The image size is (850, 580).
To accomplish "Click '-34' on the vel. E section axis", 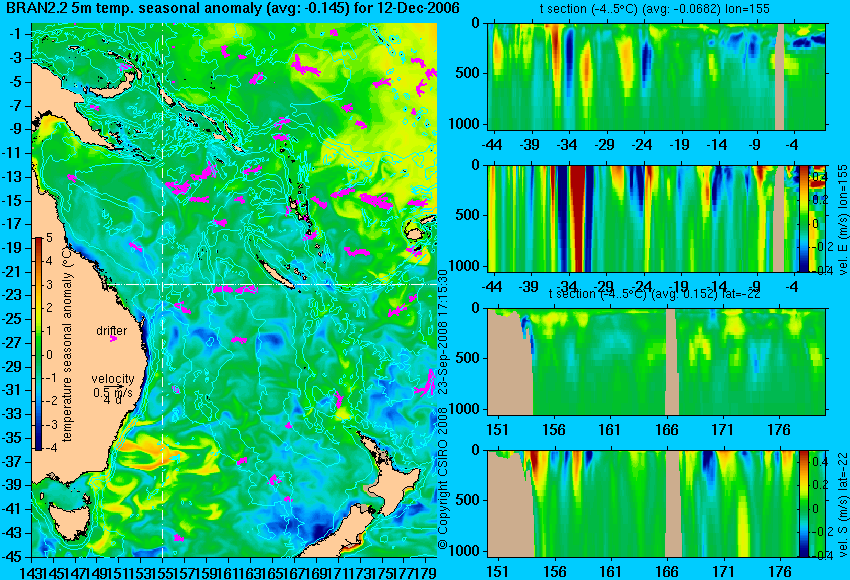I will pos(567,286).
